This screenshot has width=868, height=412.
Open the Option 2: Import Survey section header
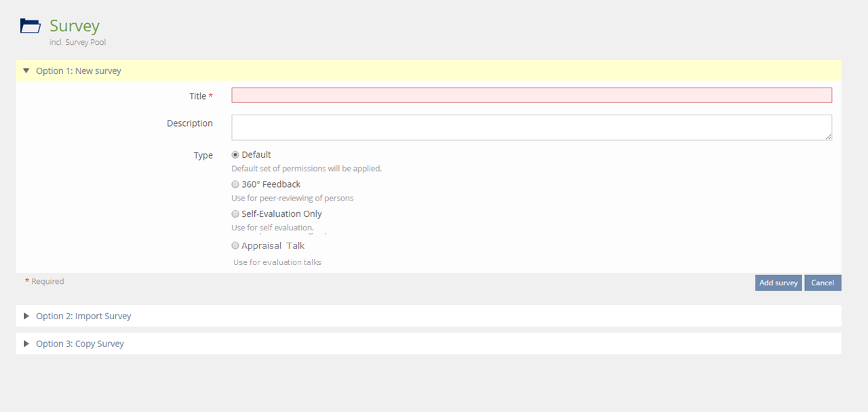(x=83, y=316)
